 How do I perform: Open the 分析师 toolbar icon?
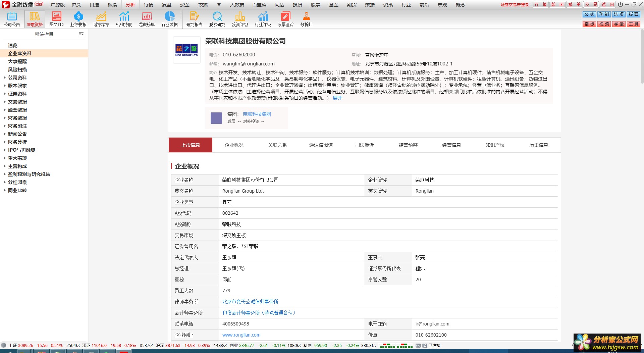coord(306,19)
